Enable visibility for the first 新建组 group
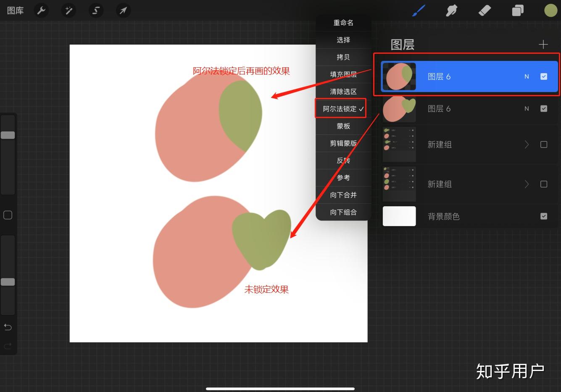This screenshot has width=561, height=392. (x=544, y=144)
